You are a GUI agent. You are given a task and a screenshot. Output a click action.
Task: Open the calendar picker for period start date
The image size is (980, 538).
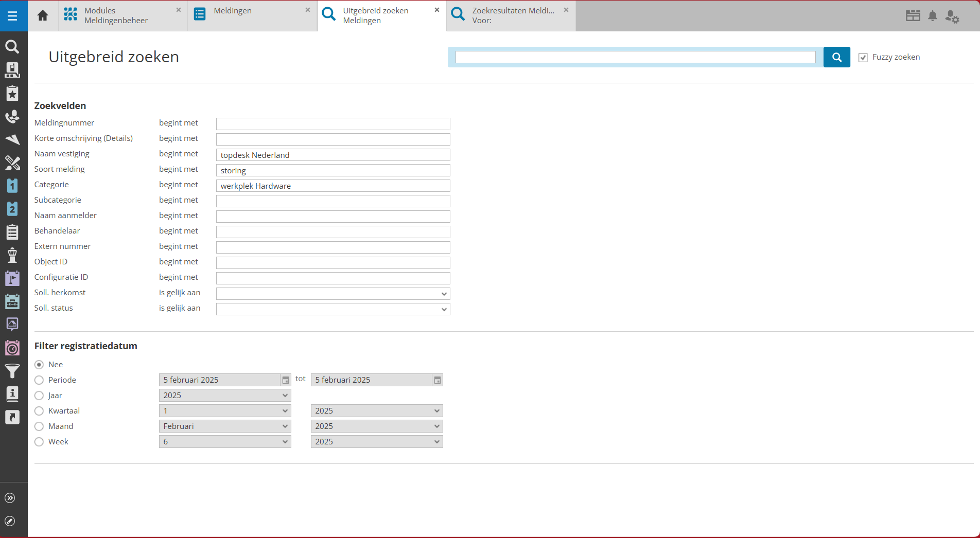[286, 380]
